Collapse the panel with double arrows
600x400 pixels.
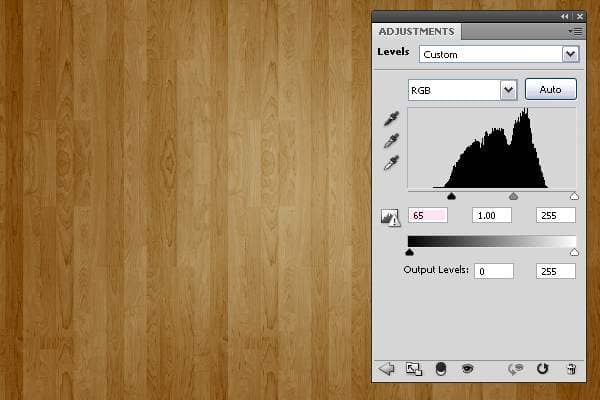point(565,16)
